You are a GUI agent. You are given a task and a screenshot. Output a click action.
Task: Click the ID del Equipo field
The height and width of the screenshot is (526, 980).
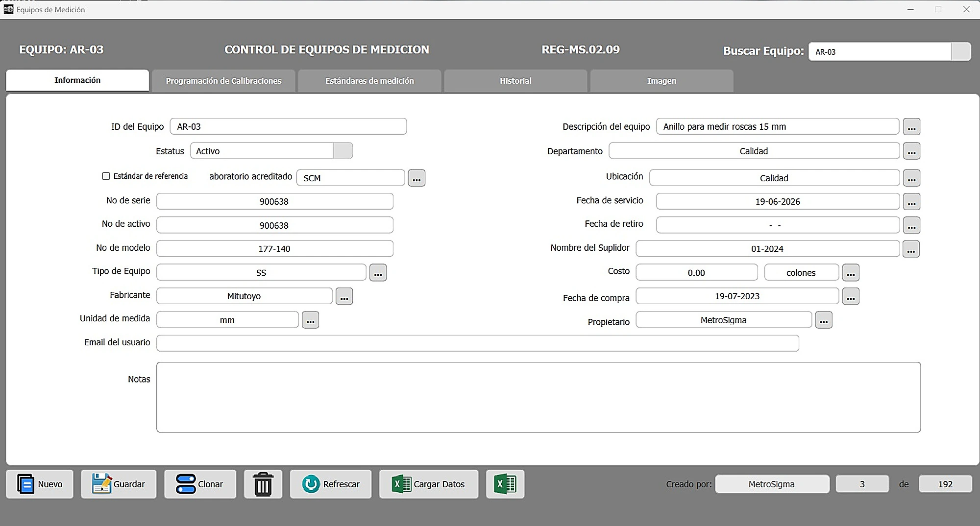(x=288, y=126)
